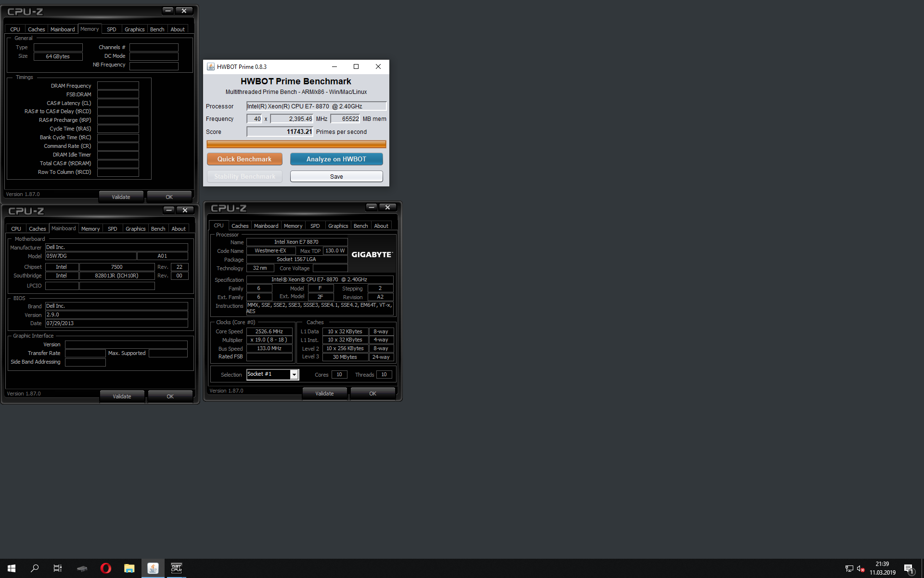
Task: Open the network status tray icon
Action: click(849, 569)
